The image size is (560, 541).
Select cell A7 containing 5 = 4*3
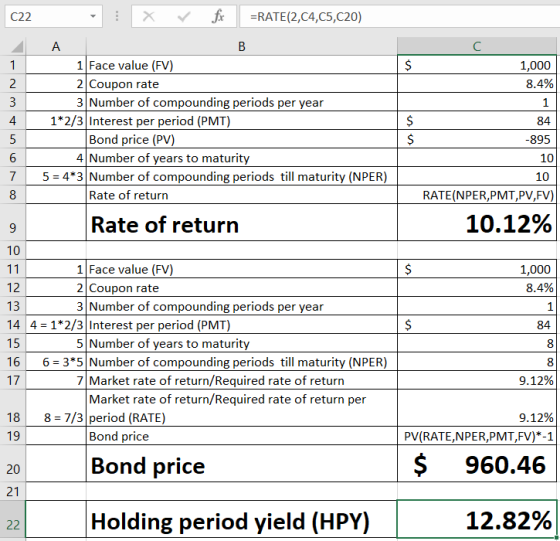click(56, 176)
